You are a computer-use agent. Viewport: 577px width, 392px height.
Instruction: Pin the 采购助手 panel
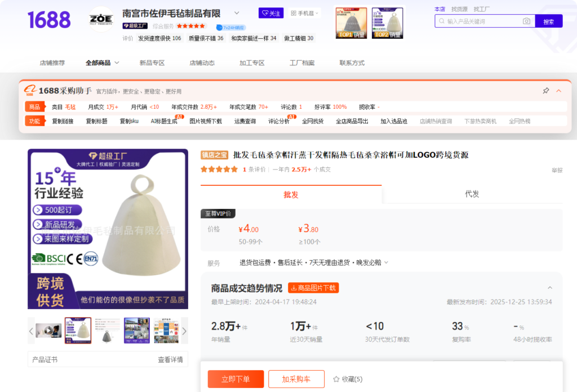[x=545, y=91]
